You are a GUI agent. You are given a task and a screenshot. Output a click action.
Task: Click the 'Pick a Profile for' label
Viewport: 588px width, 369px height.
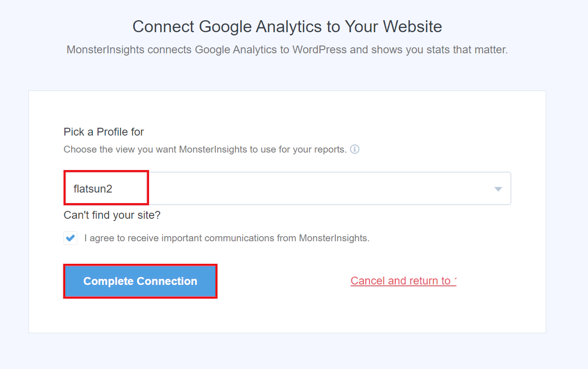[104, 132]
